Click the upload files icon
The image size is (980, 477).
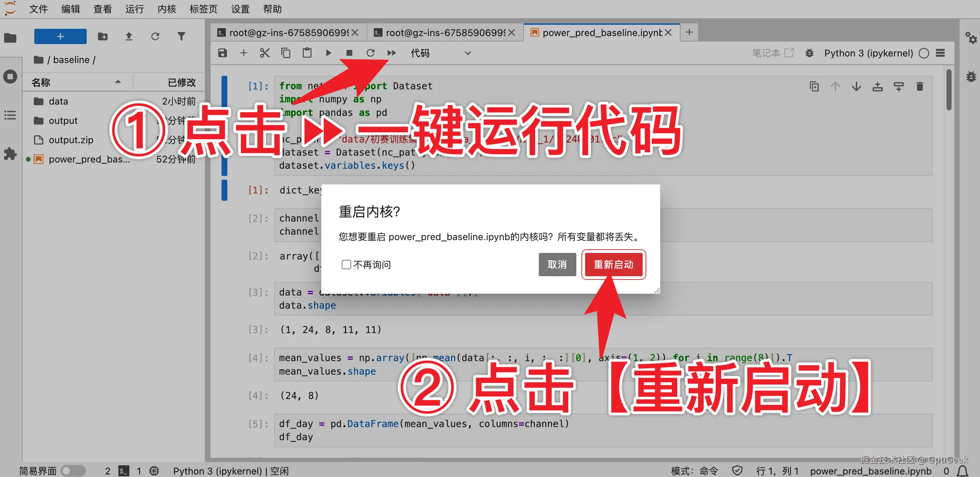pos(129,36)
